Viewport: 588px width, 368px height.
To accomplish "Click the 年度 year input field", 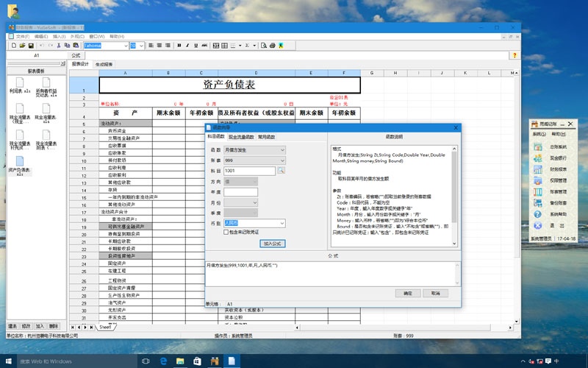I will [x=241, y=191].
